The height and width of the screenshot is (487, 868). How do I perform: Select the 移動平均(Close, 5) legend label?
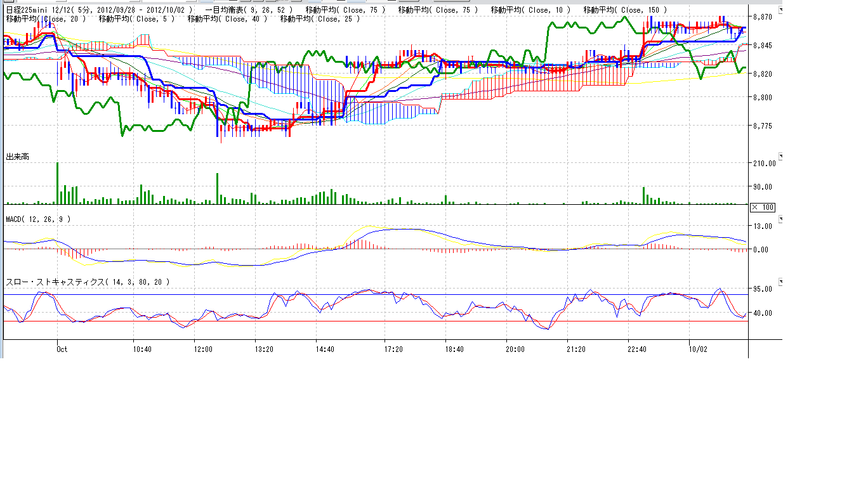pyautogui.click(x=136, y=19)
